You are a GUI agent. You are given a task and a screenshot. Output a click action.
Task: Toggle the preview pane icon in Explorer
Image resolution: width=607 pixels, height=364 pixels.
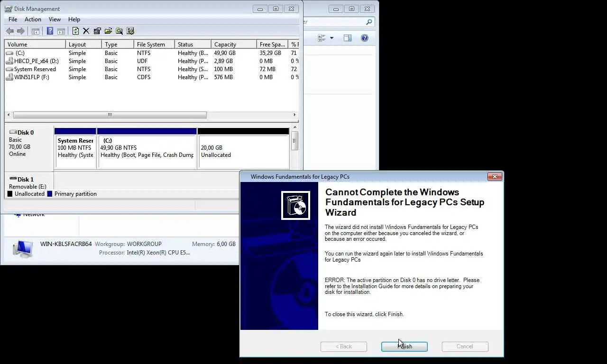(348, 38)
